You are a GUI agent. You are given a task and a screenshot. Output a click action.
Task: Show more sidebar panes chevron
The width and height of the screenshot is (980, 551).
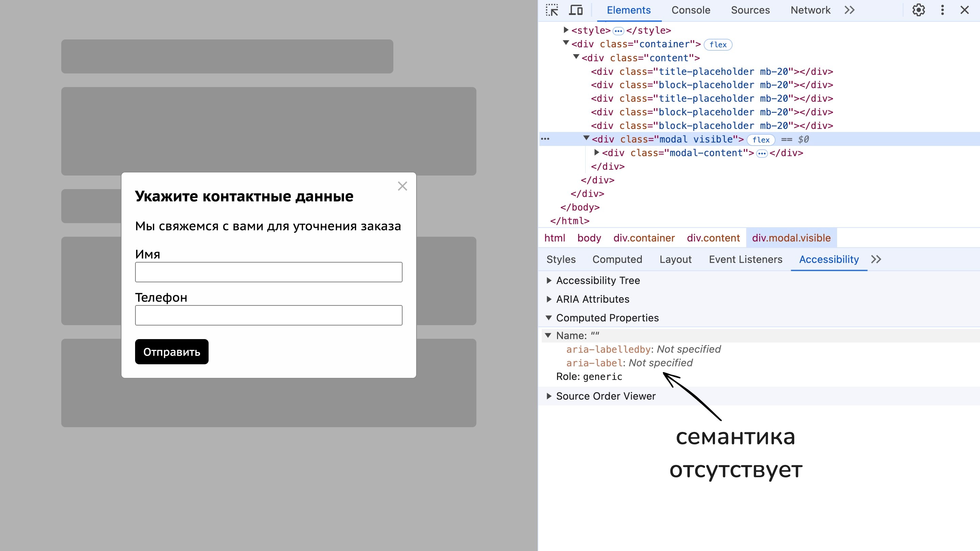[876, 259]
